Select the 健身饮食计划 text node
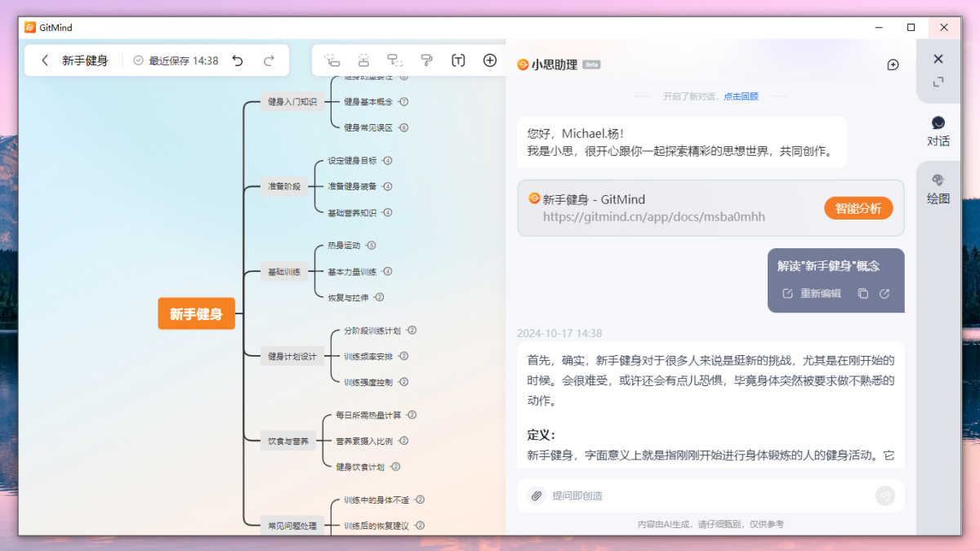 (360, 467)
